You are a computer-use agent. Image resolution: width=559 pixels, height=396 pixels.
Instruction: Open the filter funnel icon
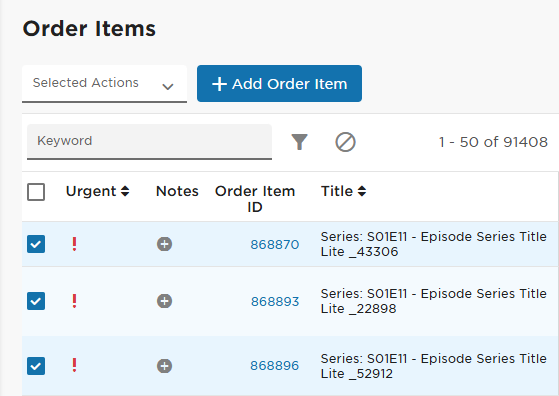click(x=299, y=142)
